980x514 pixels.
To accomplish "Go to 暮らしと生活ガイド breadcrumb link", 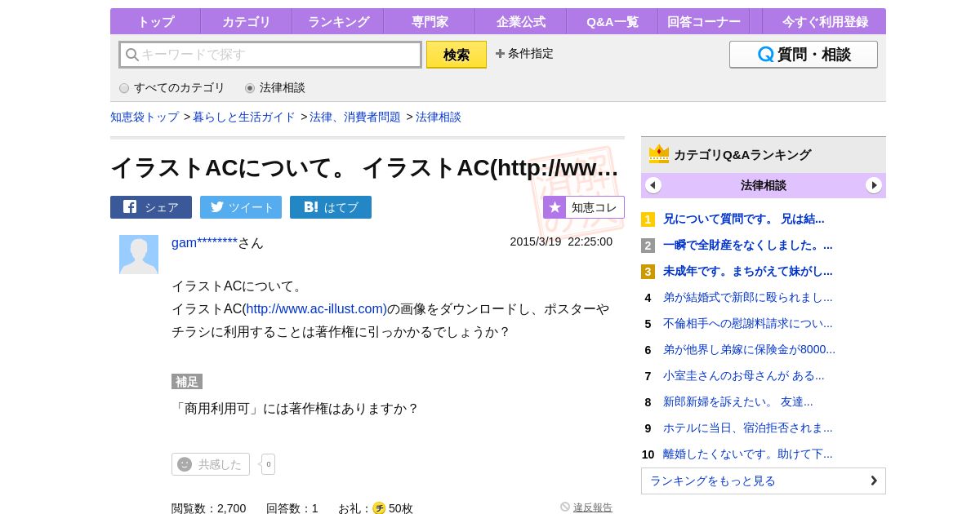I will (244, 117).
